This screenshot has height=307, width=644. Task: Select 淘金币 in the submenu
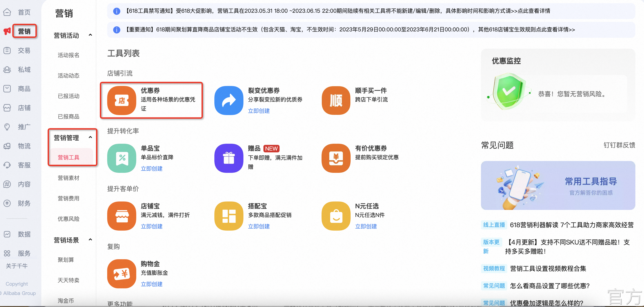pos(66,301)
